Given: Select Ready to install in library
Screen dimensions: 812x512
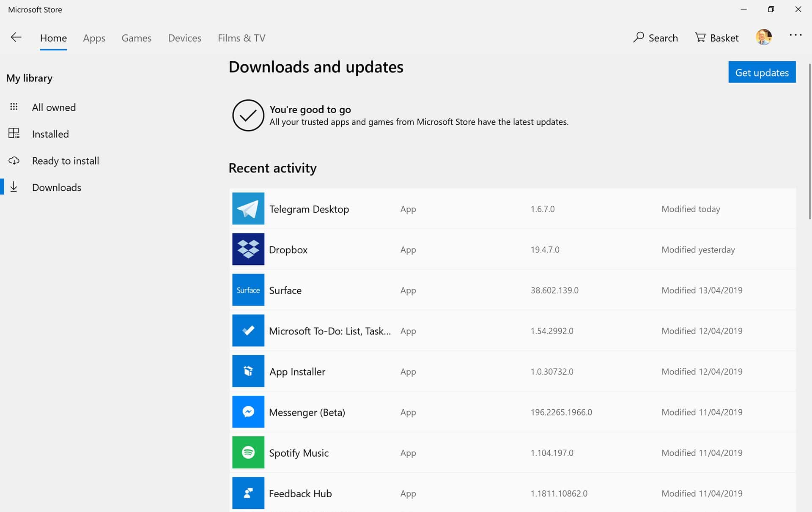Looking at the screenshot, I should (x=66, y=161).
